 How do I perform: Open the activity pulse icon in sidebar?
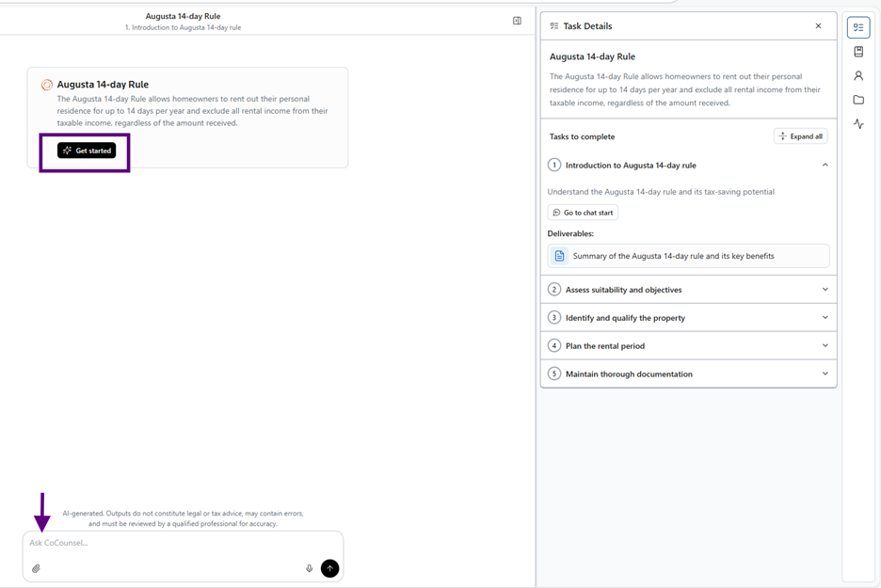pos(858,124)
